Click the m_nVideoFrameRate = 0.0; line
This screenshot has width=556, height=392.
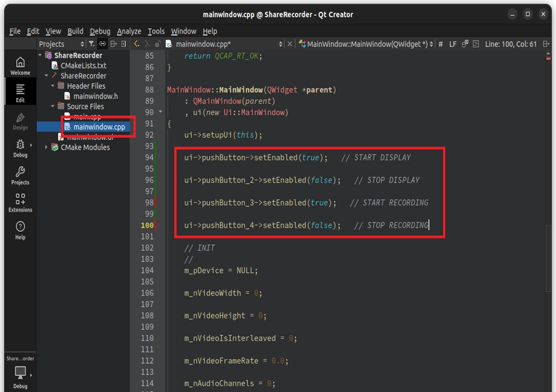point(236,360)
